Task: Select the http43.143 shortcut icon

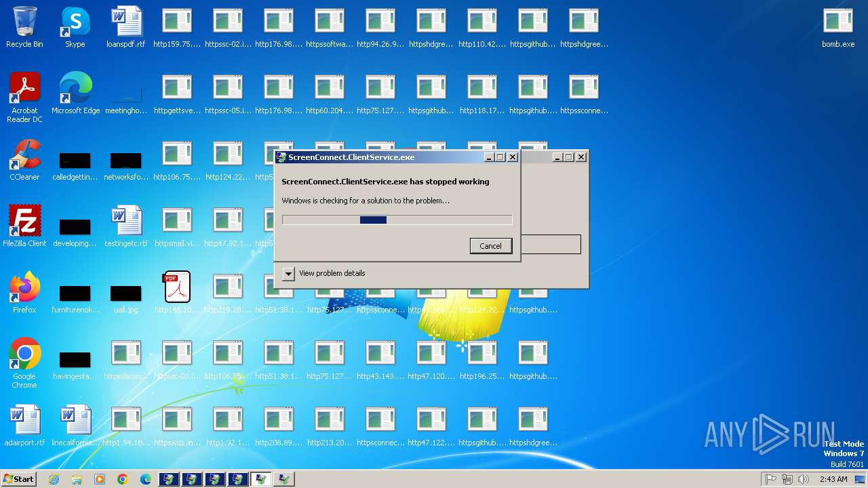Action: (x=380, y=359)
